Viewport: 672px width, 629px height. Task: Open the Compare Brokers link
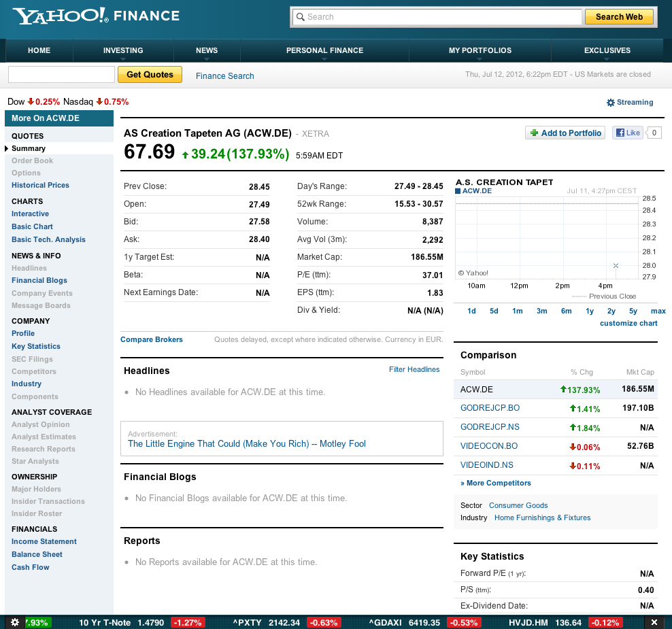(151, 339)
